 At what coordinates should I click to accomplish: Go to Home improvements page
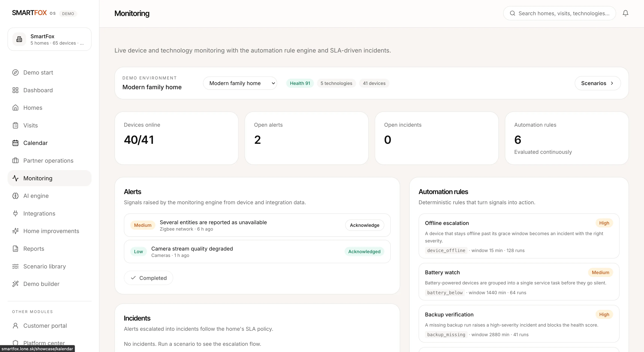pos(50,231)
